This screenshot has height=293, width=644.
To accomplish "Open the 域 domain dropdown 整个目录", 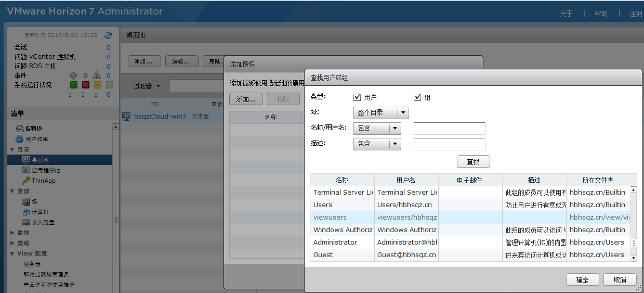I will [380, 113].
